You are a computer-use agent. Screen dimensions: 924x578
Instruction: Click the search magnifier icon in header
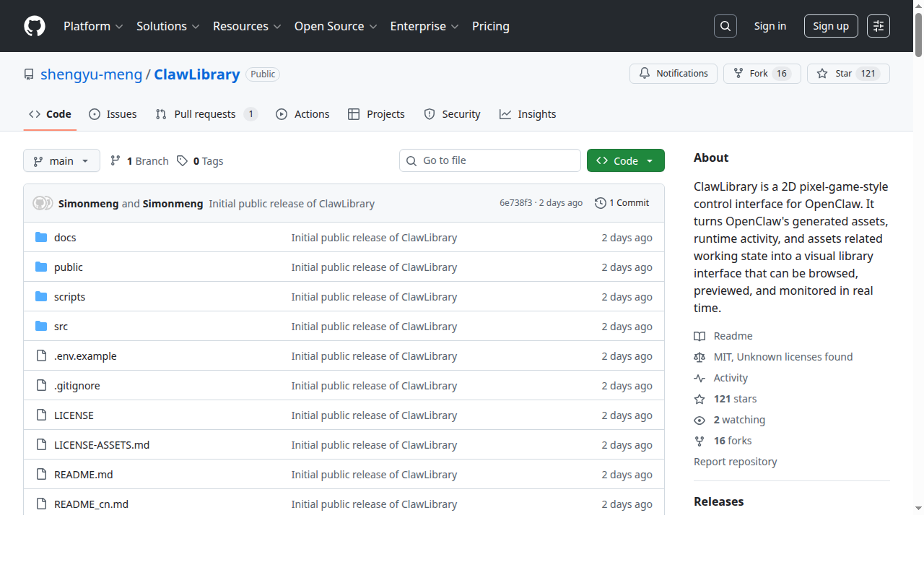click(x=725, y=26)
